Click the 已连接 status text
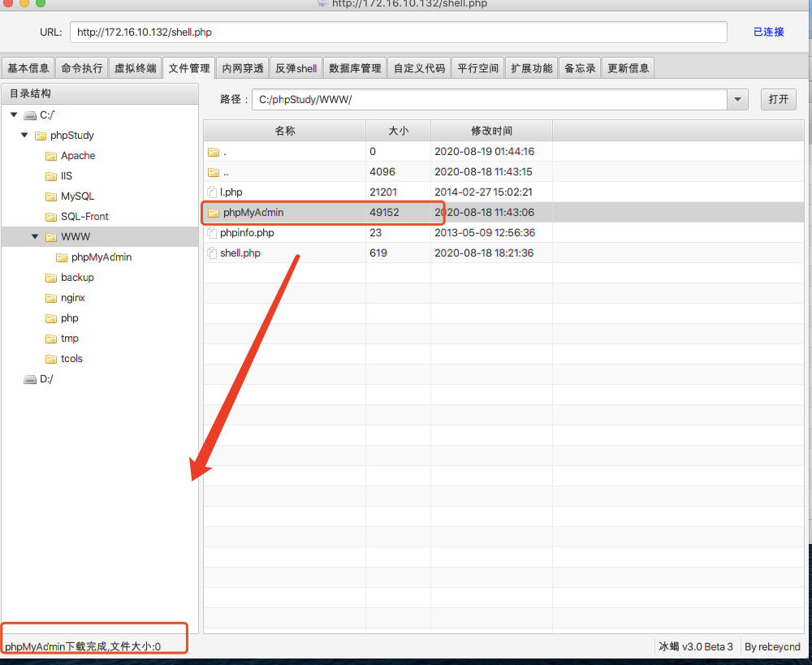Viewport: 812px width, 665px height. pos(768,32)
